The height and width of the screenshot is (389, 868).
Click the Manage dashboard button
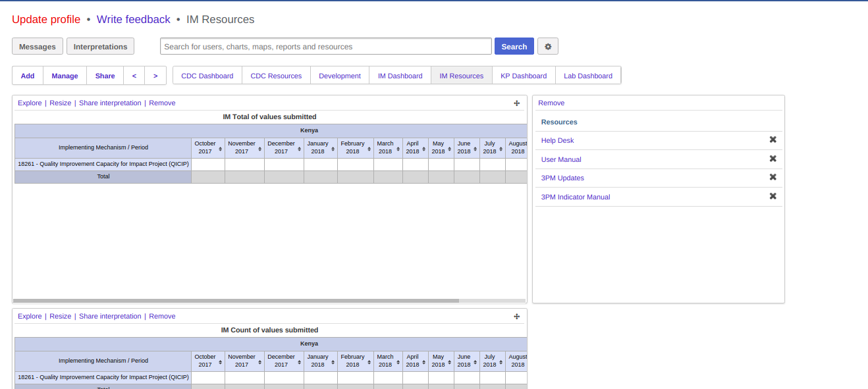tap(65, 76)
